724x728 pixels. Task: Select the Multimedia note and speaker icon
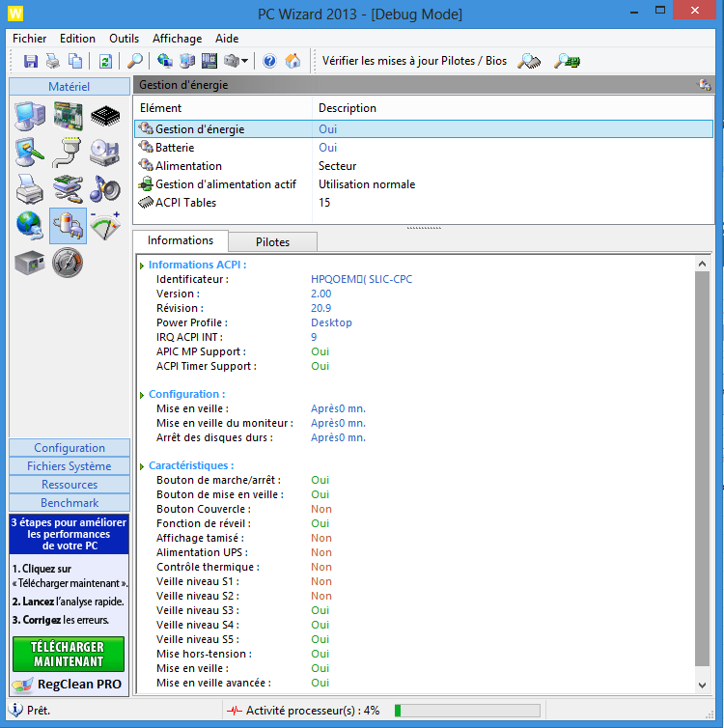pos(105,189)
